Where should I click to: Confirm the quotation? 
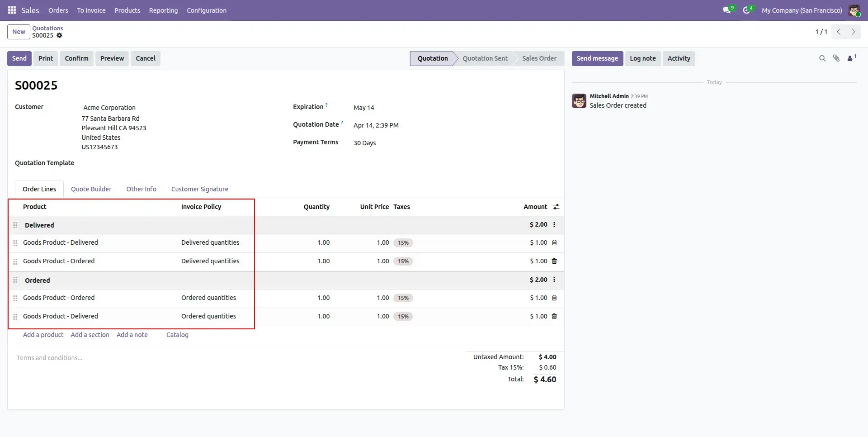[x=76, y=58]
